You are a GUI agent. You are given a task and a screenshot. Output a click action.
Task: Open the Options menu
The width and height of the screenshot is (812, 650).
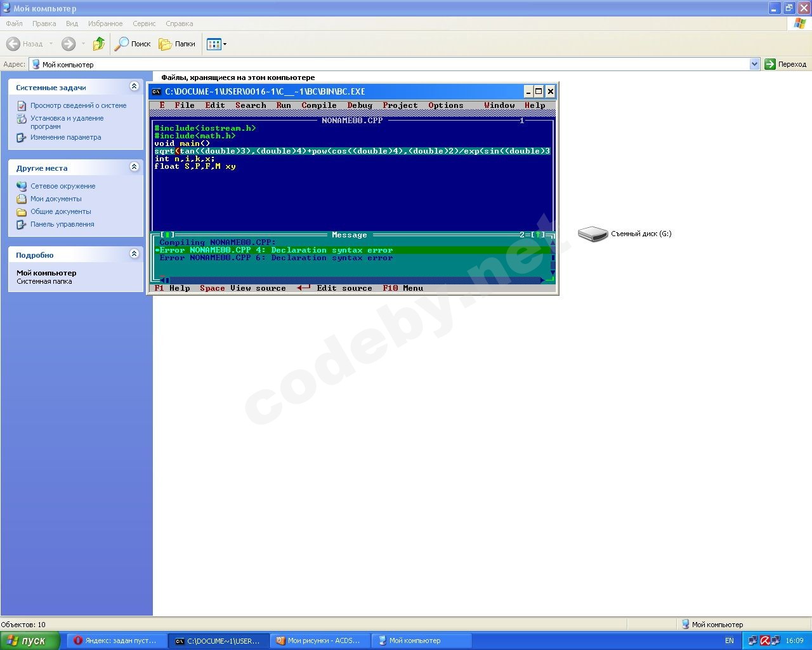click(x=446, y=105)
